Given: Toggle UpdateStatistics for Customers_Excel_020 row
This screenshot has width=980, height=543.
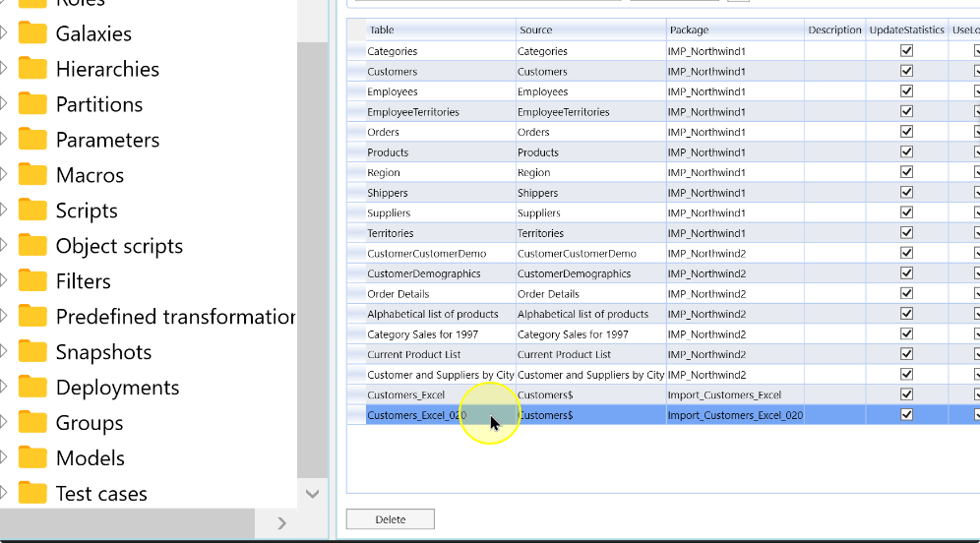Looking at the screenshot, I should 906,414.
